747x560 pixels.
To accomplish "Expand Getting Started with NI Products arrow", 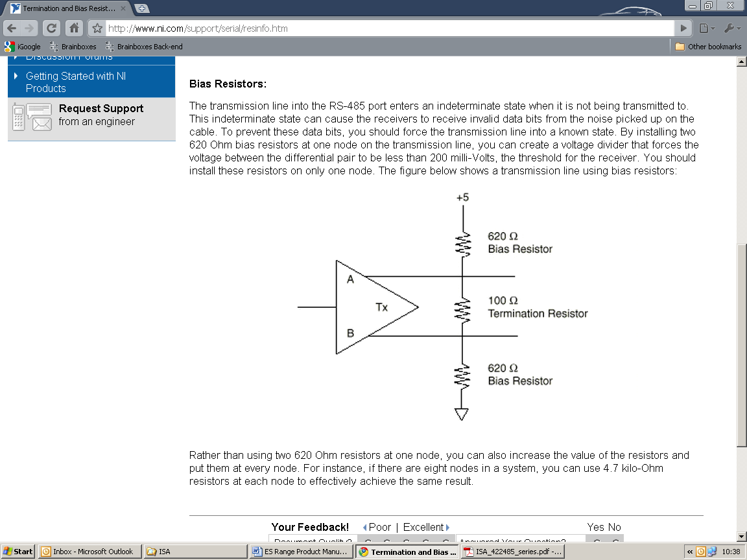I will click(x=16, y=76).
